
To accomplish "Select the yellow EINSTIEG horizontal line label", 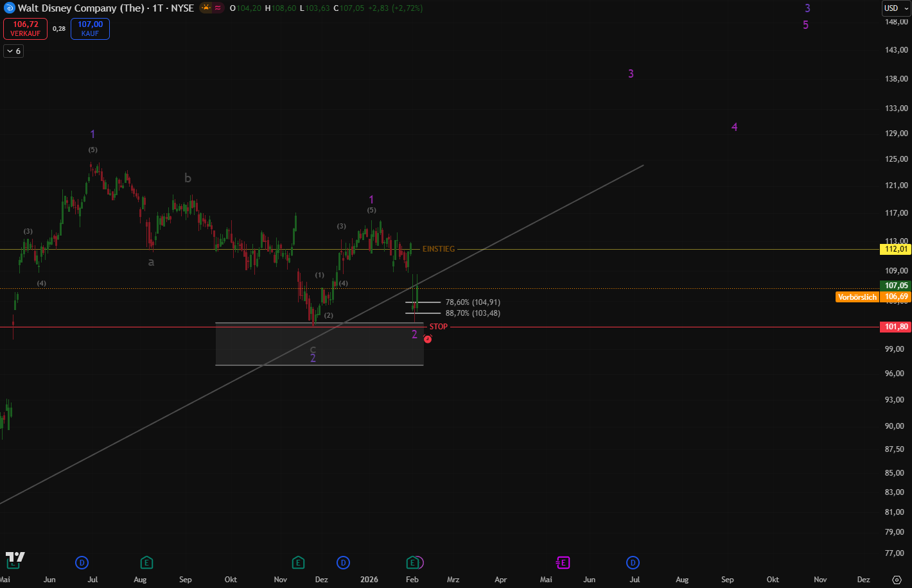I will [438, 249].
